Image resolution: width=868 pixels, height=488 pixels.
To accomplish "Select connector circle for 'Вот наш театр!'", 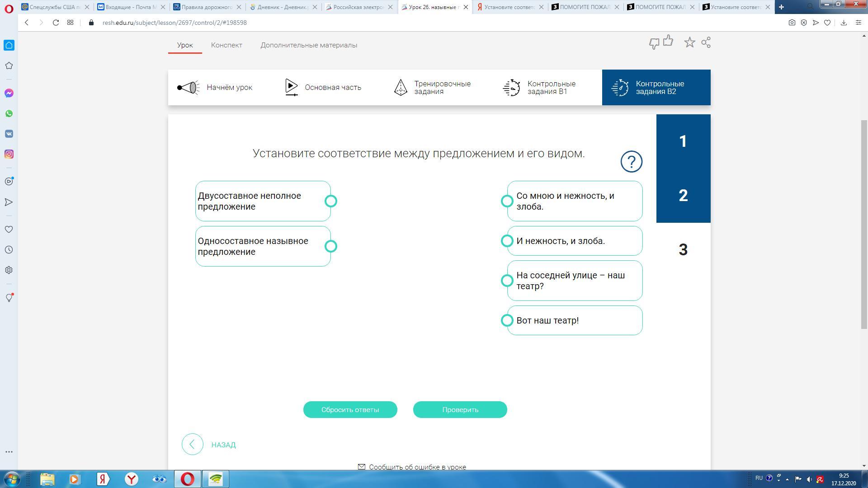I will 507,320.
